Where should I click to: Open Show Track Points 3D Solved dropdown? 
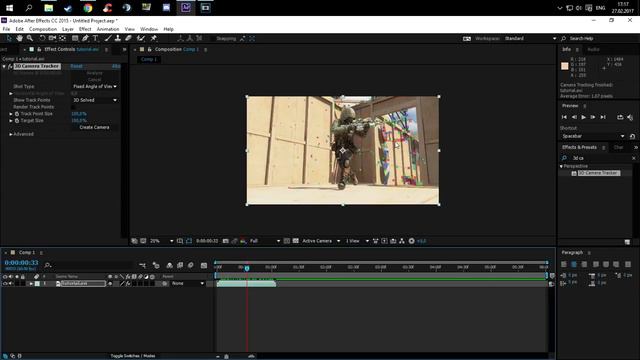pyautogui.click(x=95, y=100)
